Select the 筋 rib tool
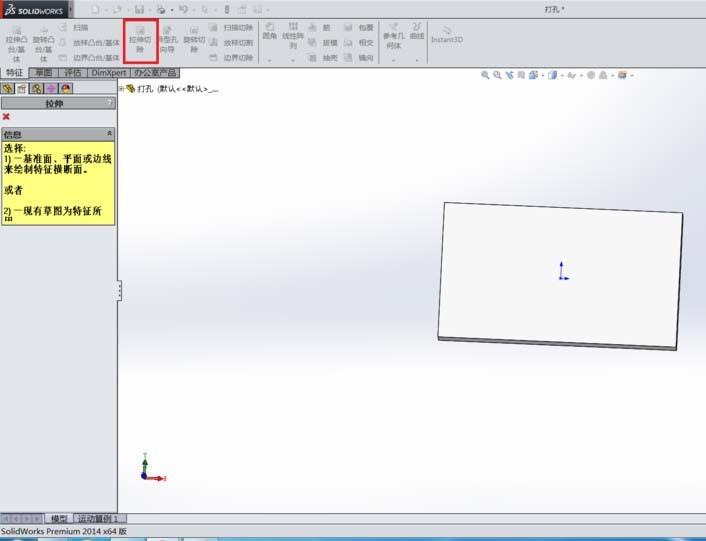The height and width of the screenshot is (541, 706). pyautogui.click(x=319, y=28)
